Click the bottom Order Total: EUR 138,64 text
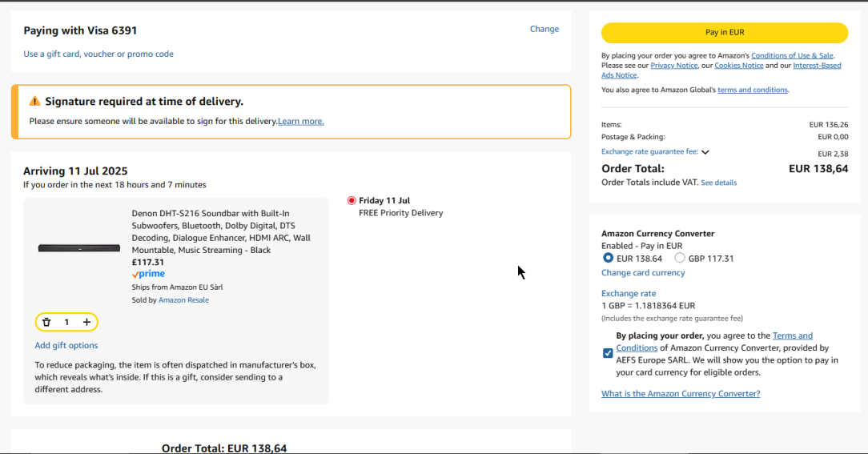868x454 pixels. (x=224, y=448)
